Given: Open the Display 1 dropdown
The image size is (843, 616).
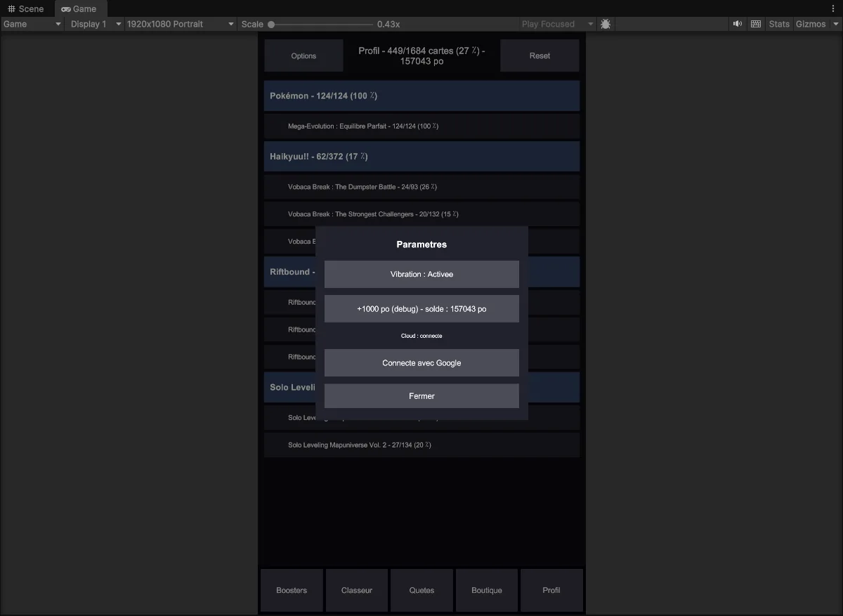Looking at the screenshot, I should pyautogui.click(x=96, y=24).
